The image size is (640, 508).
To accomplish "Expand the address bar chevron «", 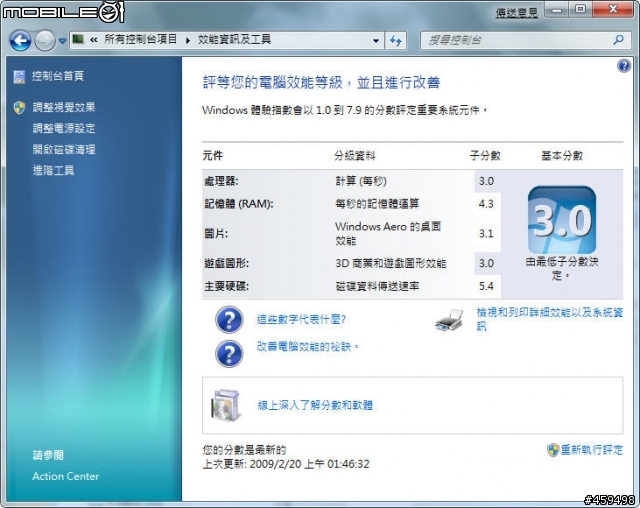I will pyautogui.click(x=93, y=40).
